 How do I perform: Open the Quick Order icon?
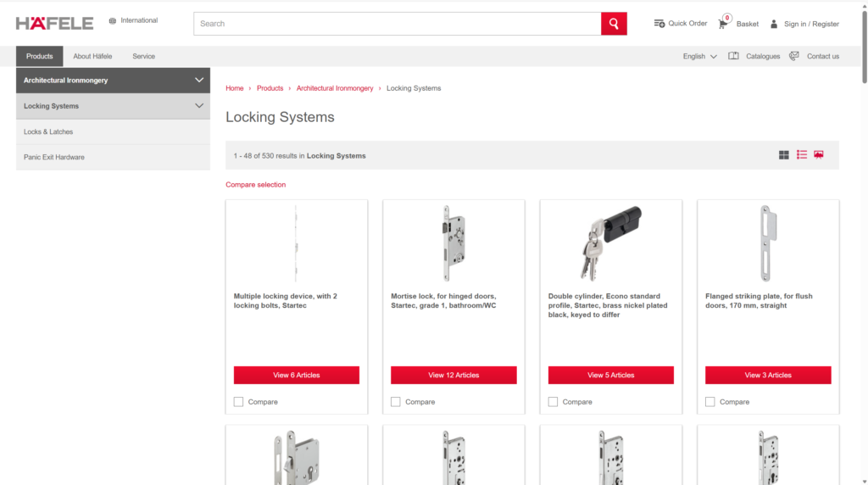point(659,24)
